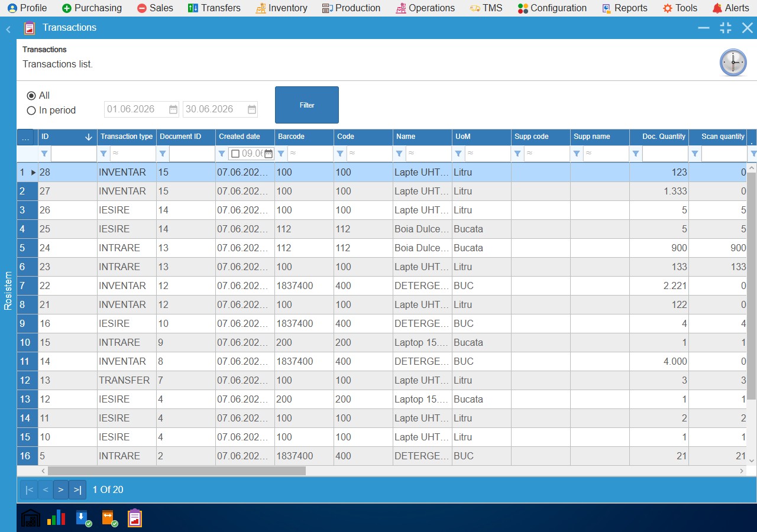Viewport: 757px width, 532px height.
Task: Click the Transactions window title icon
Action: [30, 28]
